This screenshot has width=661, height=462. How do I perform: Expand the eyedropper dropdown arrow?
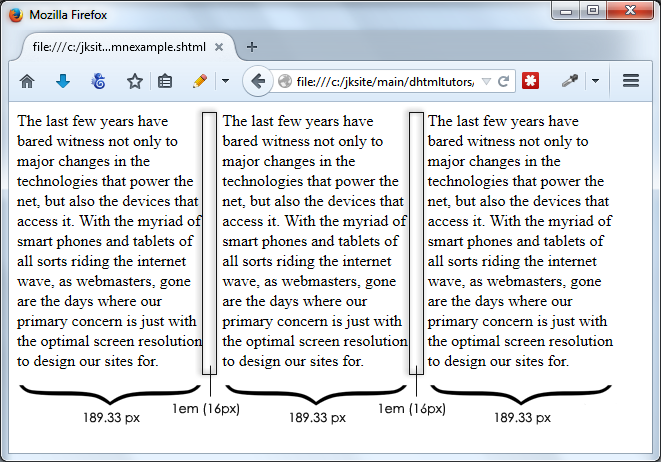pos(595,81)
